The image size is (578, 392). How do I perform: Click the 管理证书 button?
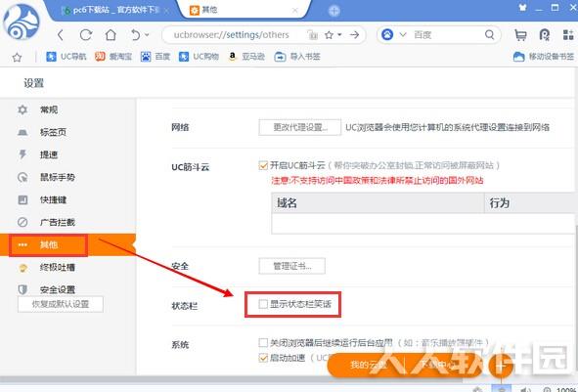tap(292, 266)
